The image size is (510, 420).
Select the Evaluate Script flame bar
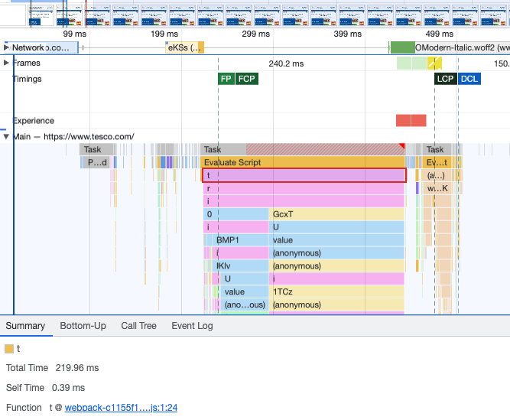tap(303, 162)
